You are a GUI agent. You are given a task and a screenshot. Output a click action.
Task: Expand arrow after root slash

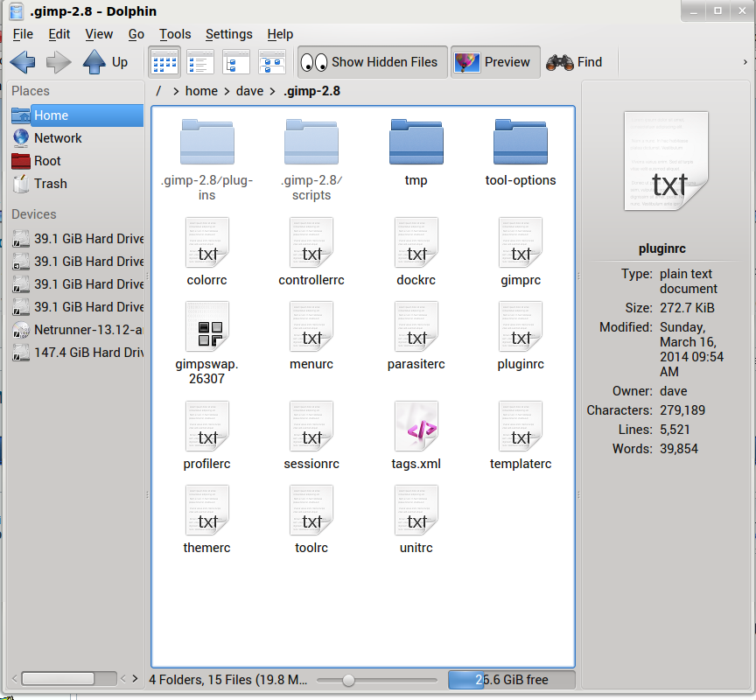click(x=176, y=91)
